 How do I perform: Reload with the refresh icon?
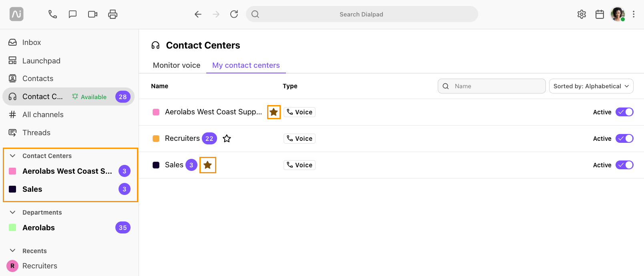click(x=234, y=14)
